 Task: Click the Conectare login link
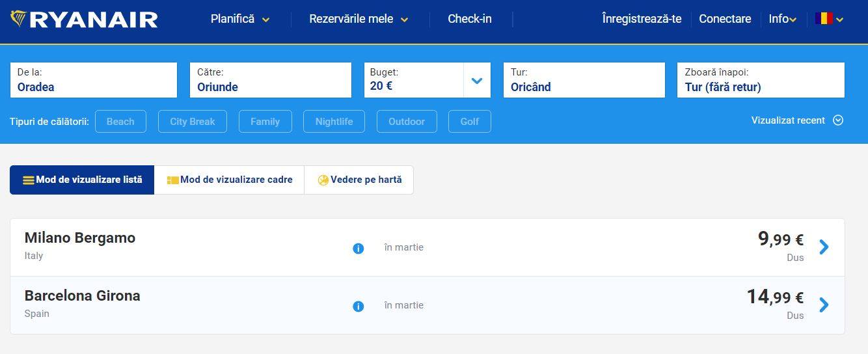725,19
